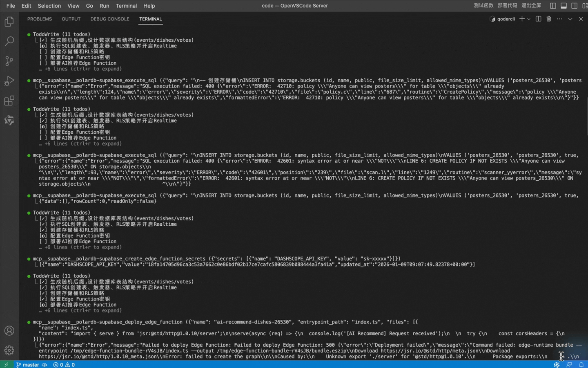Toggle the bottom panel layout button

[563, 6]
